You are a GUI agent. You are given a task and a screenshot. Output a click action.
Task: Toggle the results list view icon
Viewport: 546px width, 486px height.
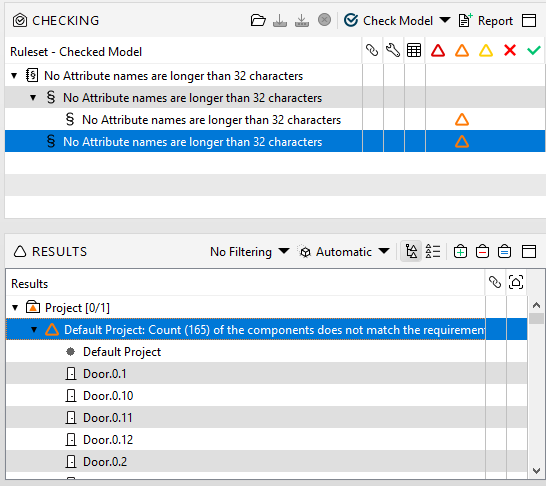point(433,251)
